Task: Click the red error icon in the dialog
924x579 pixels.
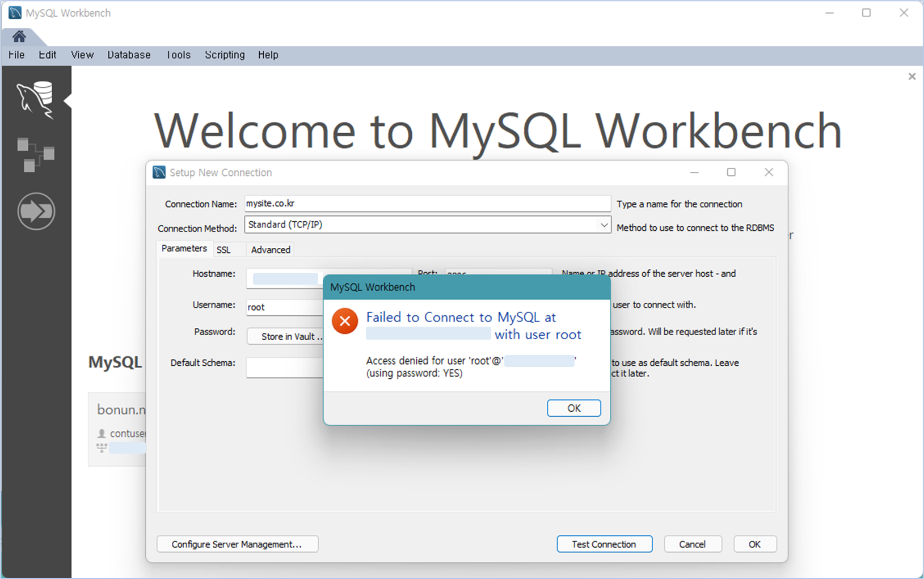Action: (x=344, y=321)
